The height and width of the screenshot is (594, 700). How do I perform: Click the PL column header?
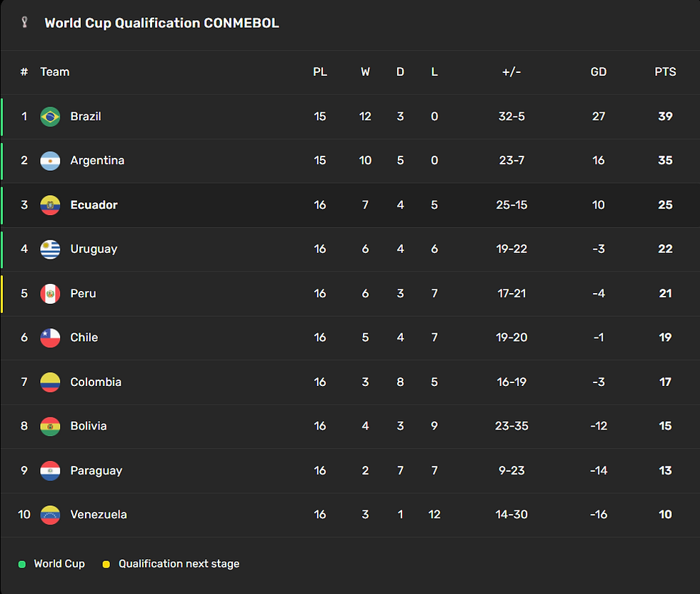(320, 72)
